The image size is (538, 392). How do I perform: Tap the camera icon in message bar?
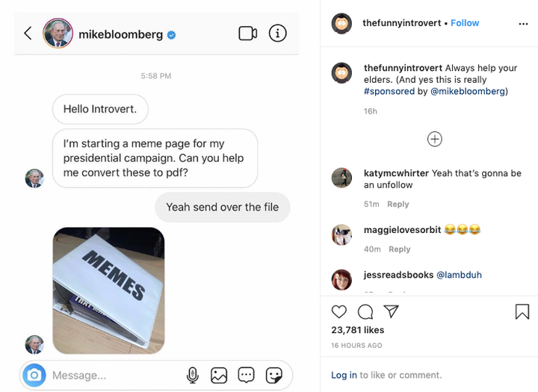(34, 375)
